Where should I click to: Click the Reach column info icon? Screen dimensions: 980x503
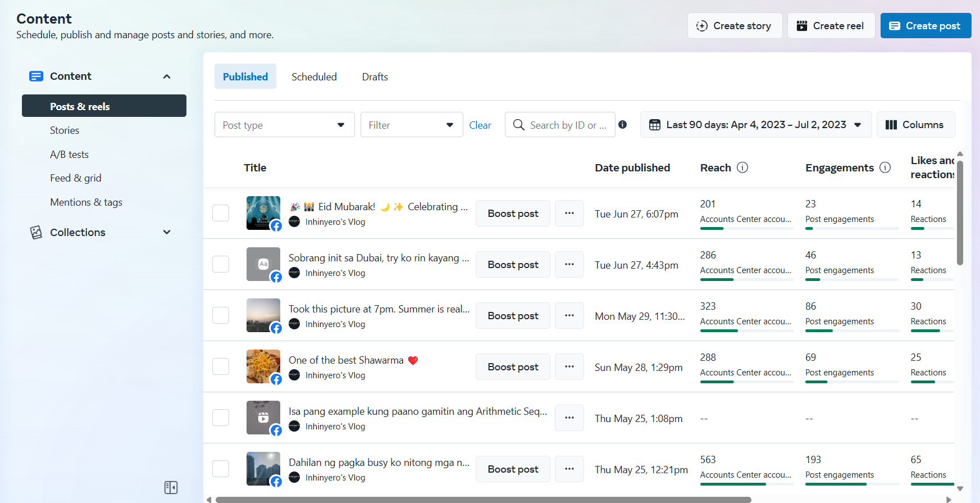pyautogui.click(x=742, y=167)
